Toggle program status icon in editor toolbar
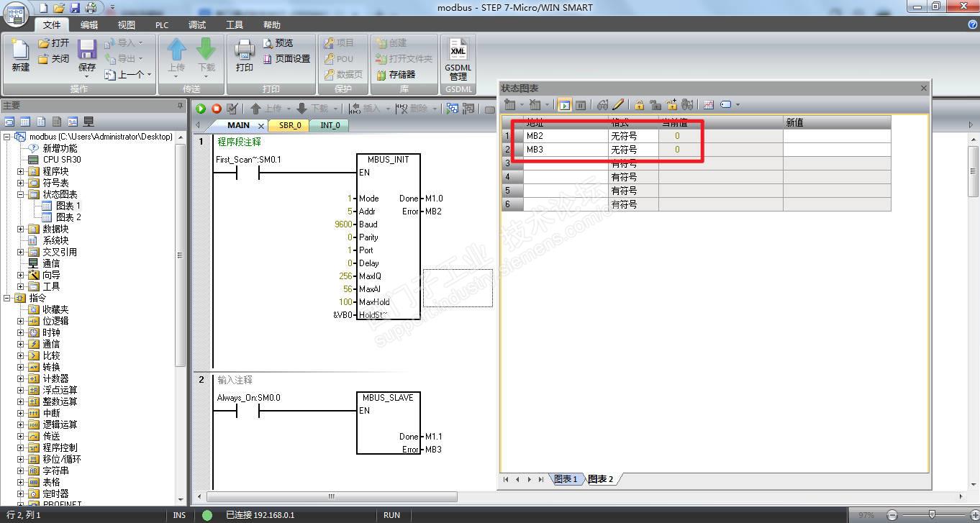 (452, 109)
